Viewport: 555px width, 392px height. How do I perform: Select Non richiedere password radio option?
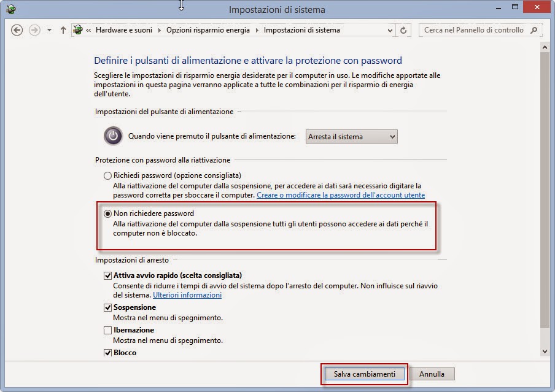[x=107, y=213]
